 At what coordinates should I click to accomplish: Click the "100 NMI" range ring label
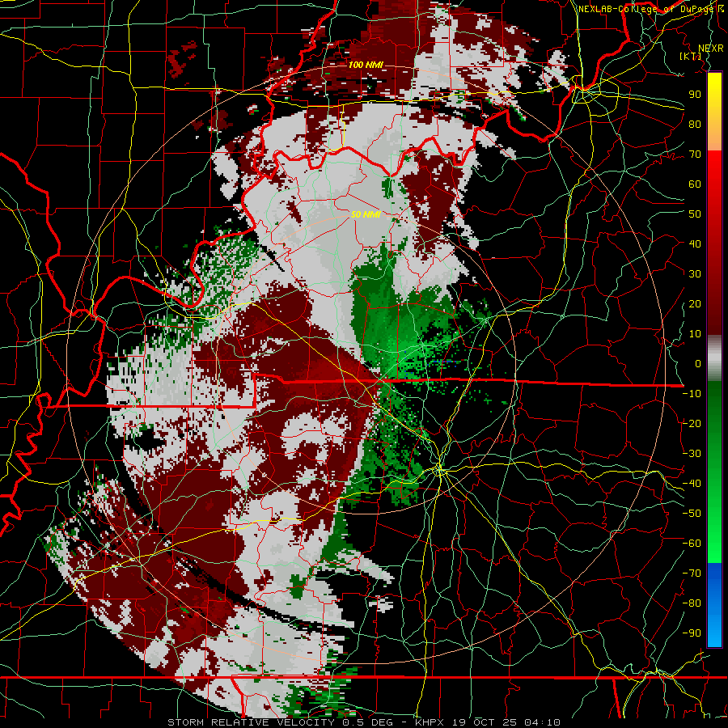click(x=366, y=65)
